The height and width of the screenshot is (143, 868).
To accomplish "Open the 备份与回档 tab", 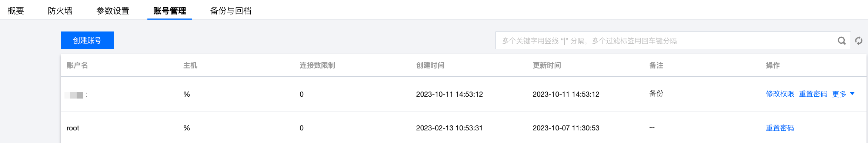I will (231, 11).
